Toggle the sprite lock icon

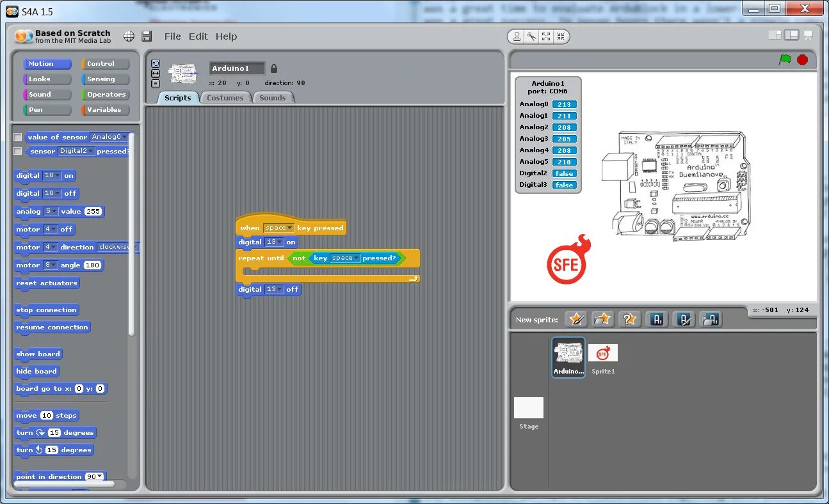[274, 68]
